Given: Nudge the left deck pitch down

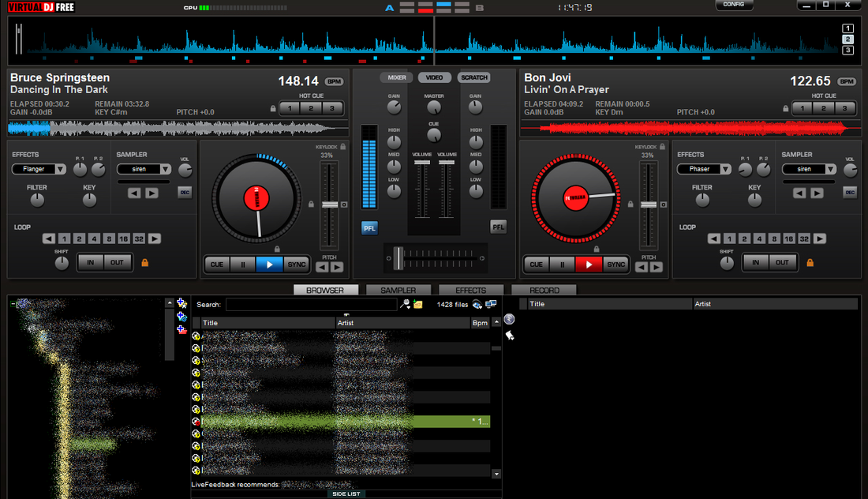Looking at the screenshot, I should point(322,267).
